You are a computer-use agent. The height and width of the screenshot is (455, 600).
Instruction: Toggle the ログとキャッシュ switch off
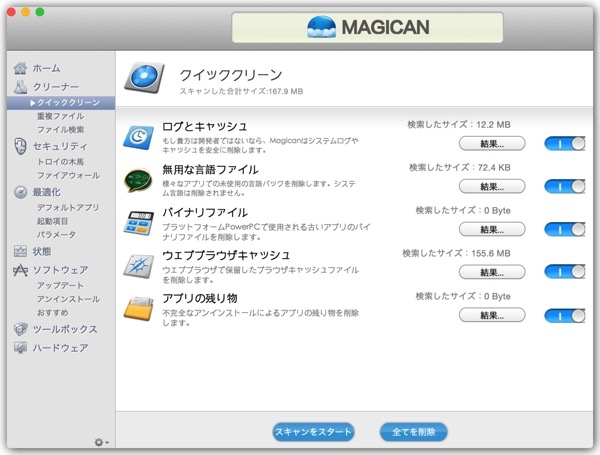tap(565, 144)
